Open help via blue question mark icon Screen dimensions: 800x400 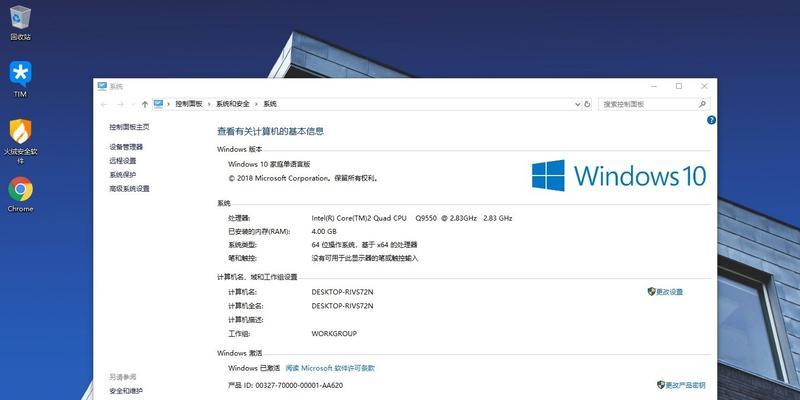pos(711,120)
